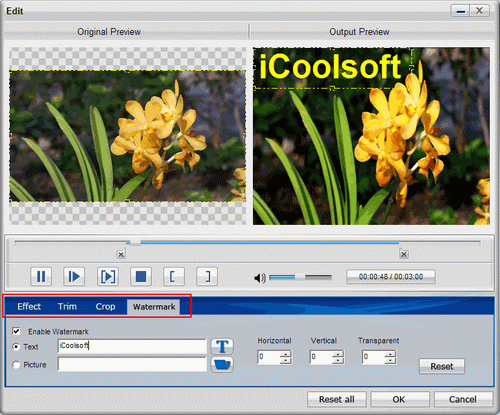Screen dimensions: 500x415
Task: Adjust the volume slider
Action: coord(300,277)
